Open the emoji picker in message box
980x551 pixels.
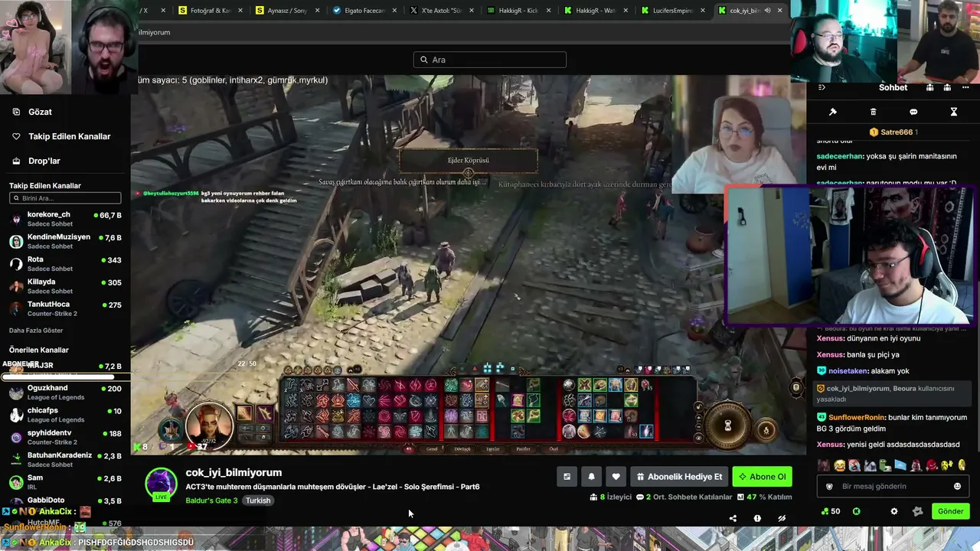957,486
